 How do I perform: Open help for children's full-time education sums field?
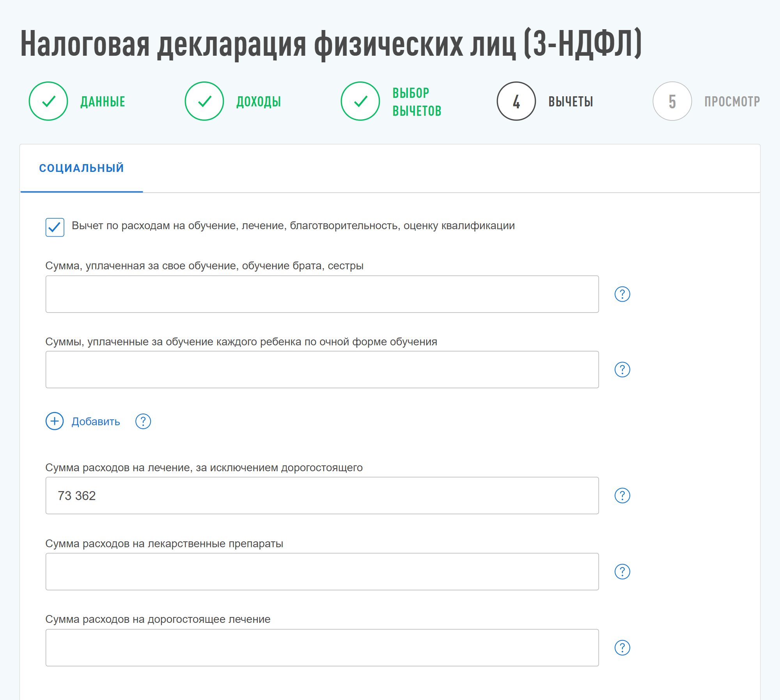click(622, 369)
